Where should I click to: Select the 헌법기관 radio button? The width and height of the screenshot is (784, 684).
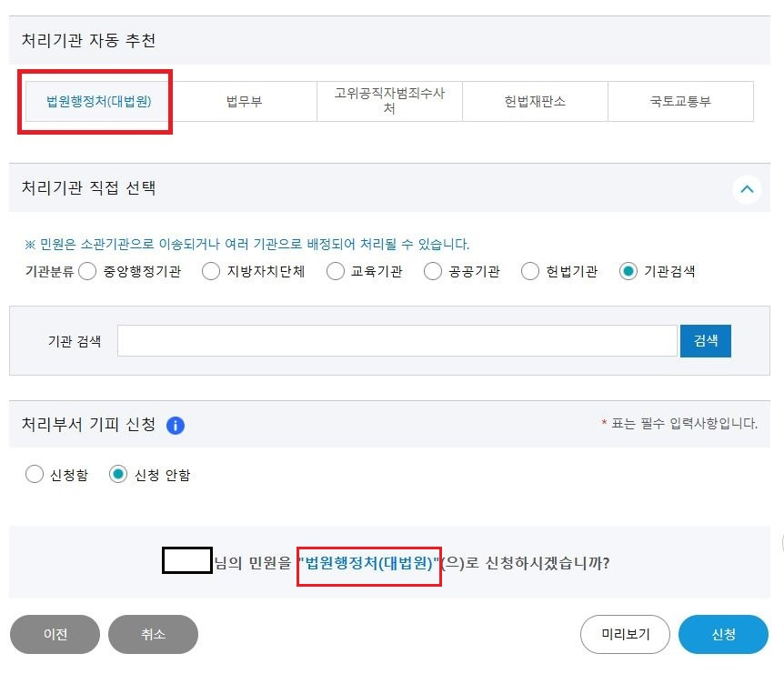tap(529, 270)
